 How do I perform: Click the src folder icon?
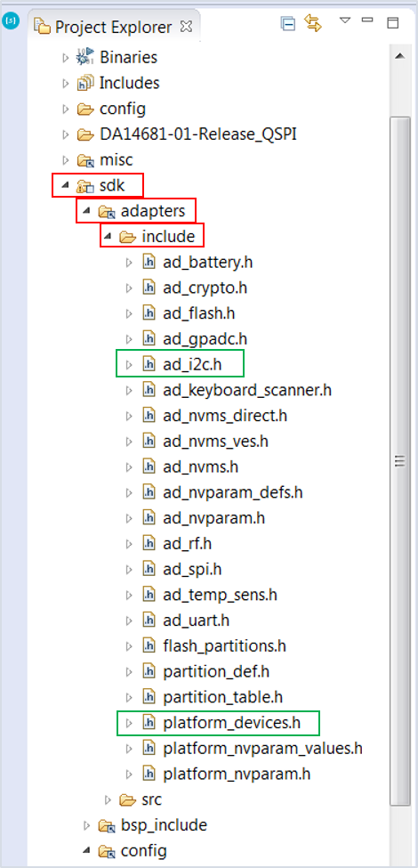click(x=128, y=800)
